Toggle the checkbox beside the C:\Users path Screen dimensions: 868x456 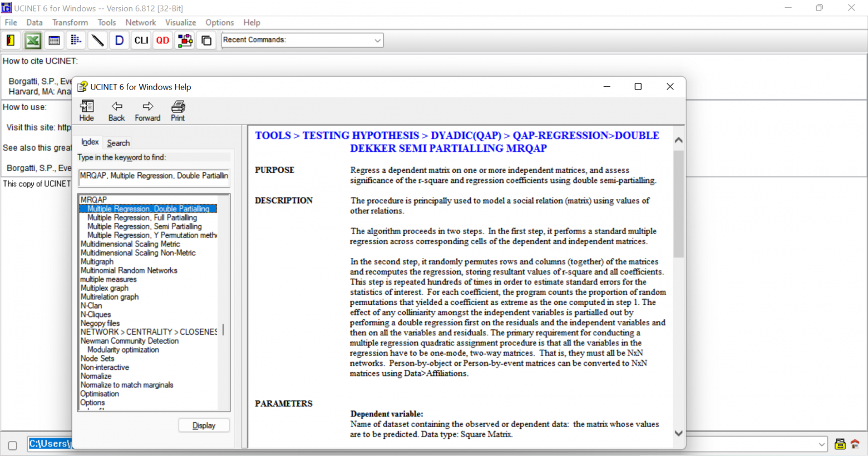point(13,445)
